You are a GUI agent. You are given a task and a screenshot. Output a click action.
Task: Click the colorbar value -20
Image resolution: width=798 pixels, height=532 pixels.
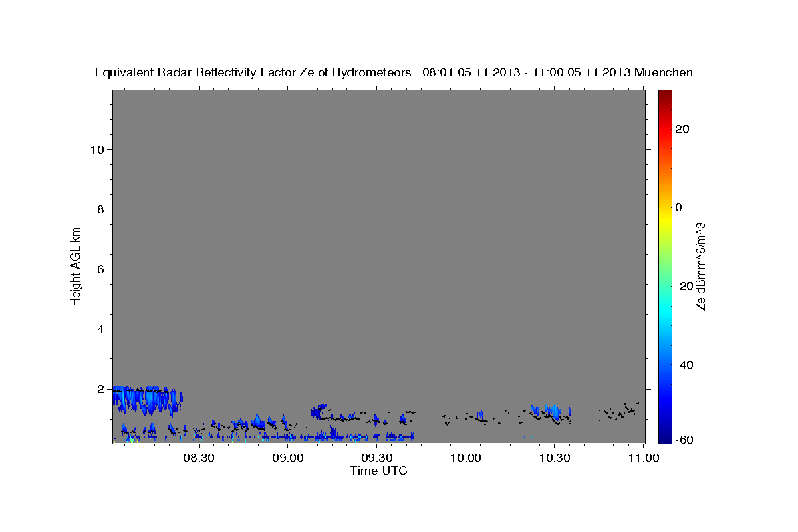[684, 286]
